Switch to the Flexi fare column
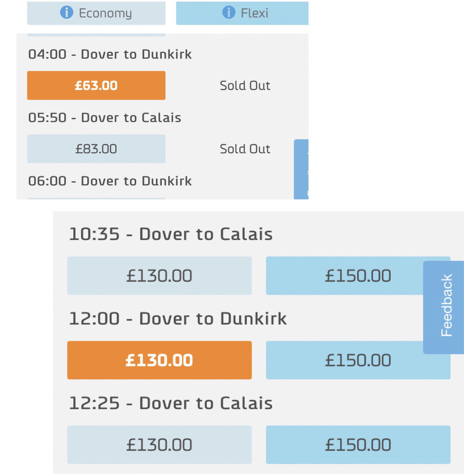The height and width of the screenshot is (476, 464). (242, 13)
